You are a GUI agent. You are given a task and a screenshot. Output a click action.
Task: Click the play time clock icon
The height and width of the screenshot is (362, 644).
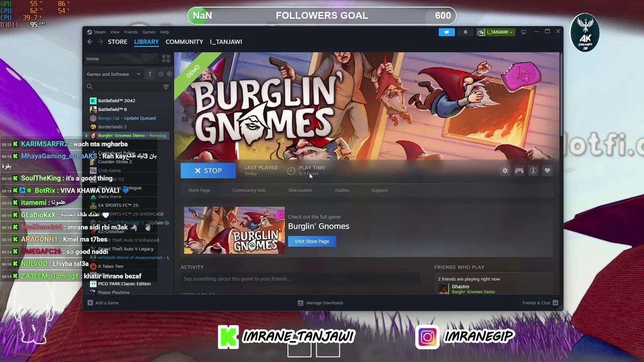point(291,170)
